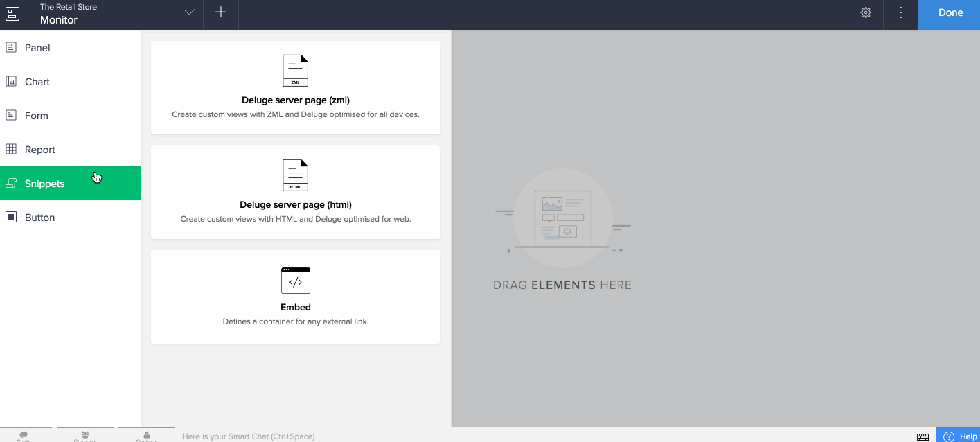Viewport: 980px width, 442px height.
Task: Open the Help button
Action: [959, 436]
